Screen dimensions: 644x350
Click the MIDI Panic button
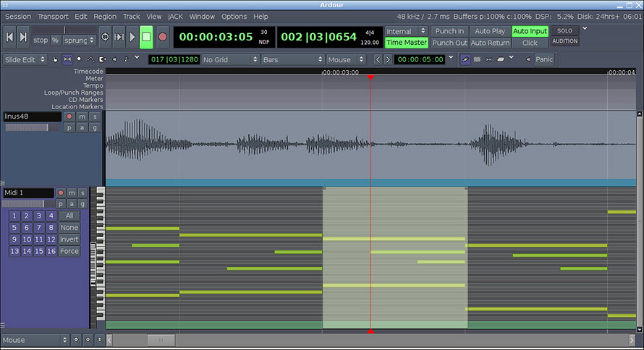pos(544,59)
